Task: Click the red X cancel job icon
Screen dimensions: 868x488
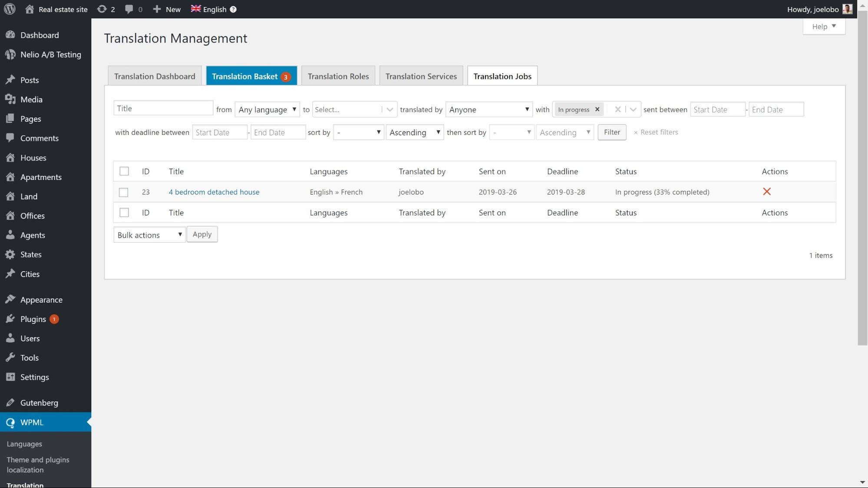Action: pos(767,192)
